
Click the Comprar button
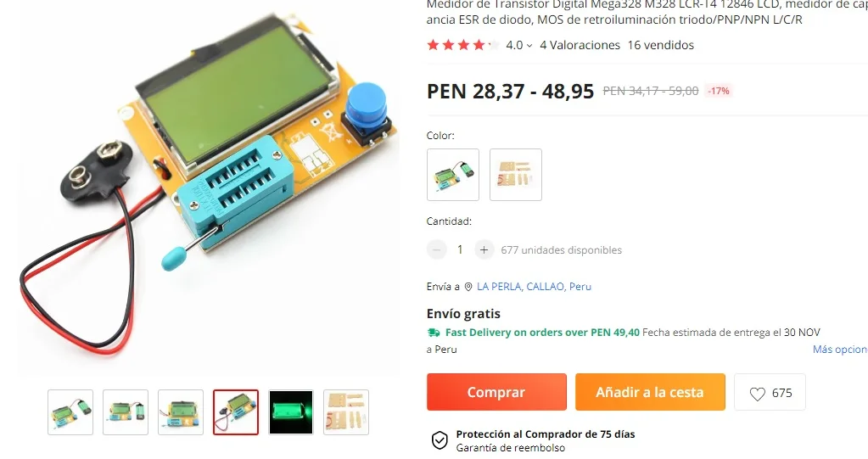496,392
